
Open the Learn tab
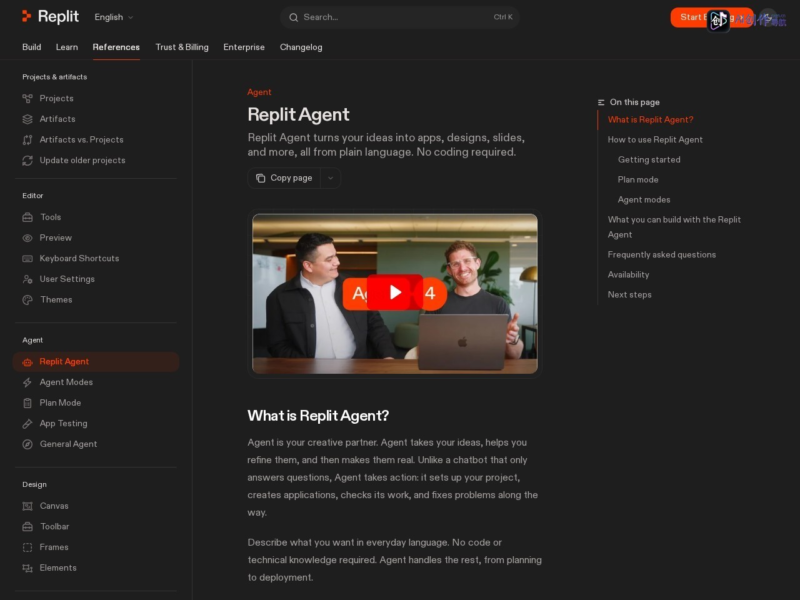[x=67, y=47]
